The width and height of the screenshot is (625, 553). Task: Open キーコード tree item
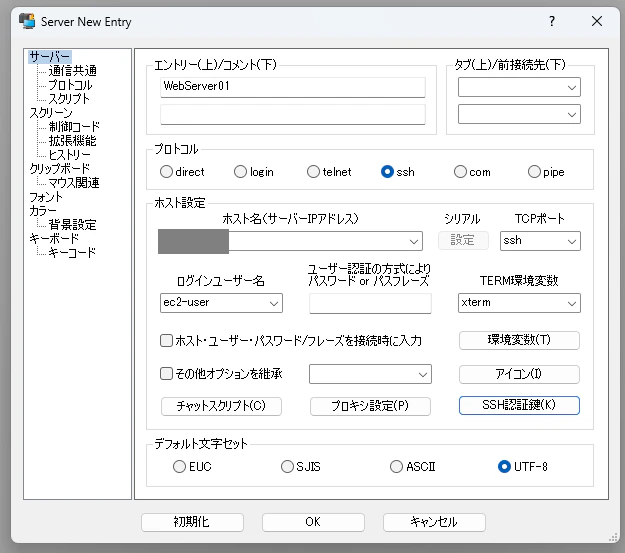pos(72,252)
